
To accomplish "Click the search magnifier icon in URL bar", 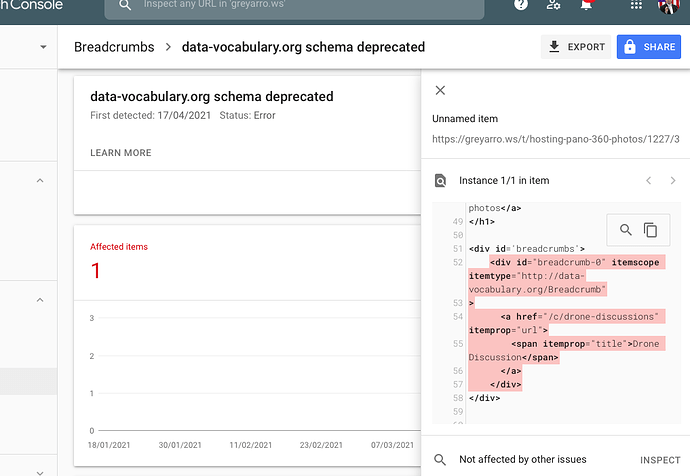I will tap(125, 5).
